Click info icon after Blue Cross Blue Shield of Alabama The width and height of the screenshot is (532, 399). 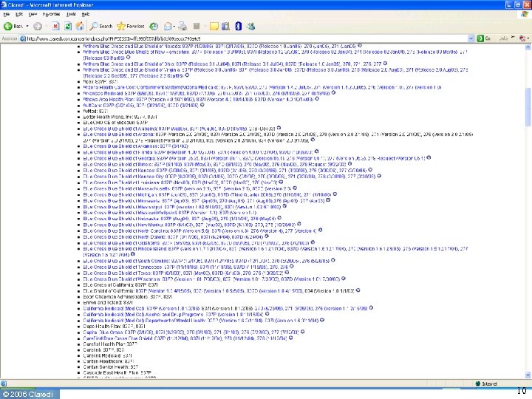279,128
